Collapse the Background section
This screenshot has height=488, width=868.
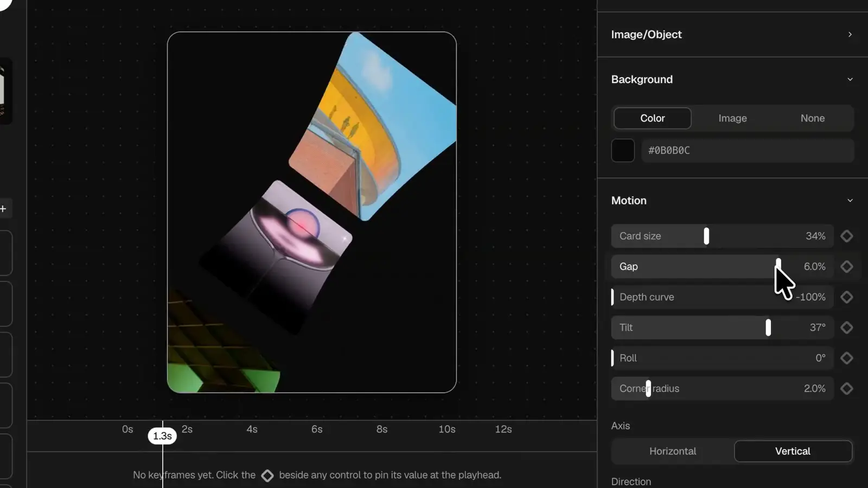coord(850,79)
